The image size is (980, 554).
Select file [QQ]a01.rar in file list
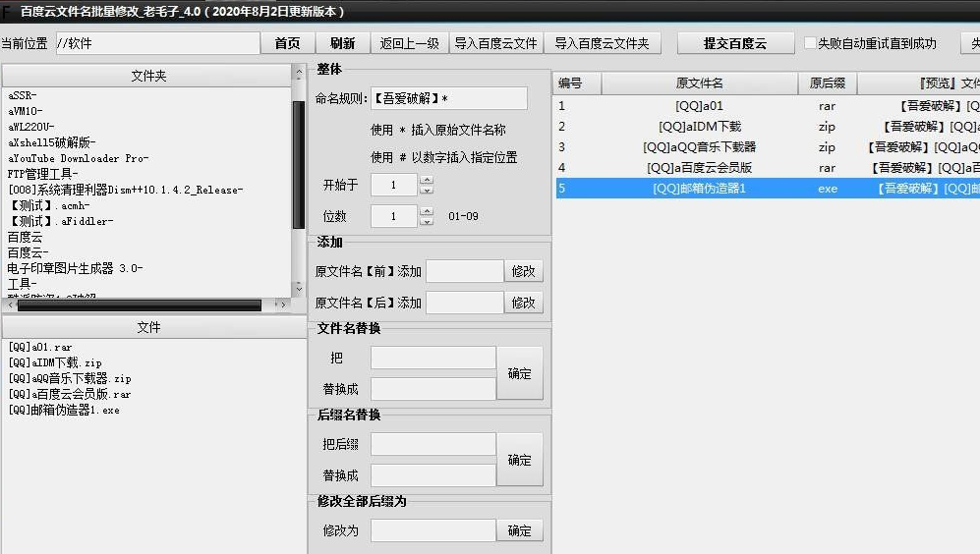coord(40,348)
